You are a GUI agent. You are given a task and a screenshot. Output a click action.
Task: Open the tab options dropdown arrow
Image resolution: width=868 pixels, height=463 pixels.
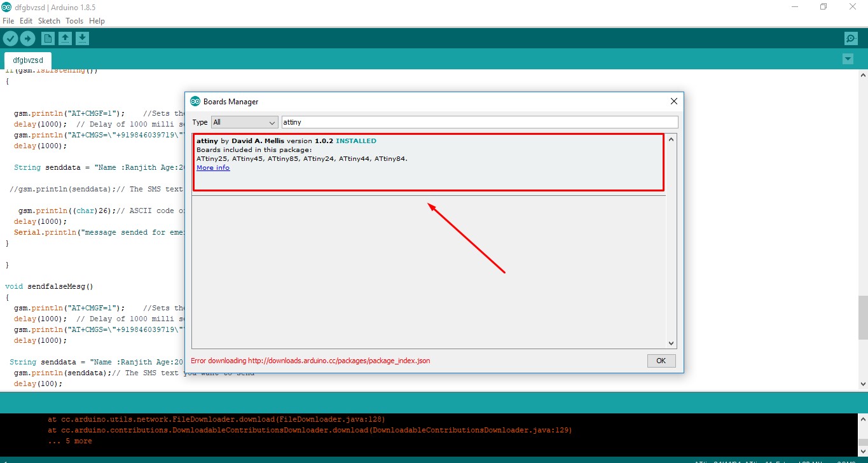[x=847, y=59]
